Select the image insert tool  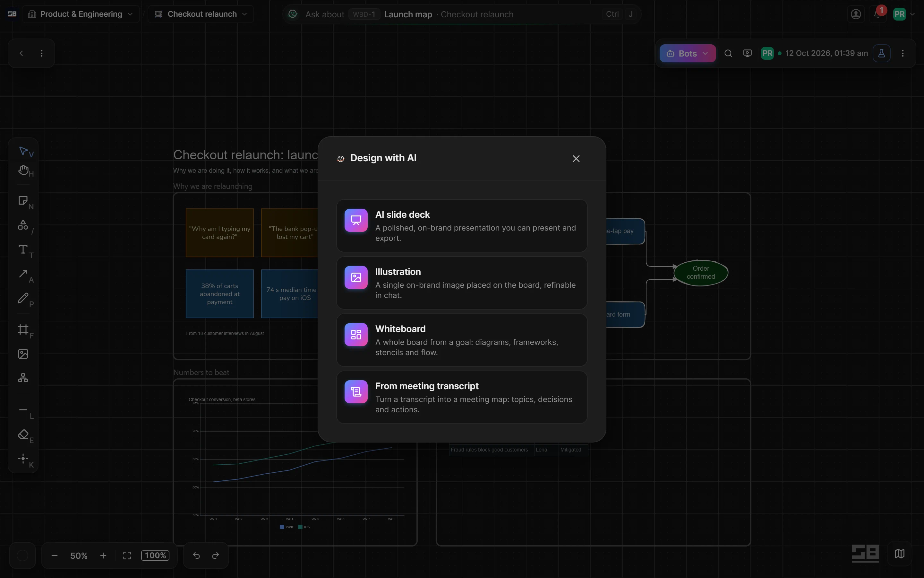[23, 354]
